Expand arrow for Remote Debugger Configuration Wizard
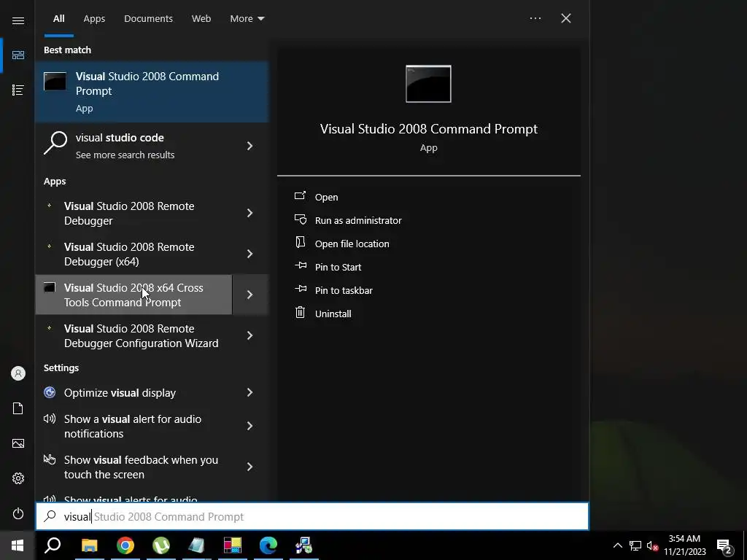 pyautogui.click(x=249, y=335)
